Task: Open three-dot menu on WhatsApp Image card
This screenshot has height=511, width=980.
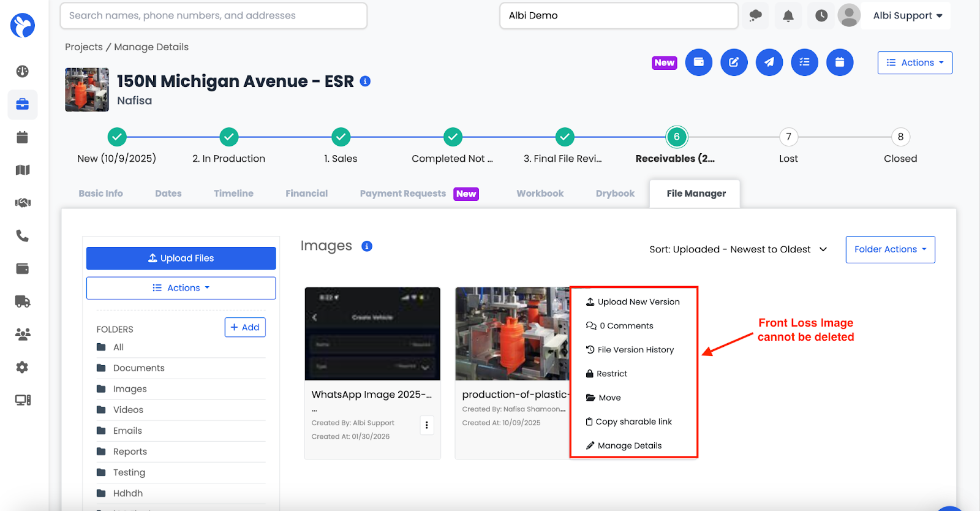Action: point(427,425)
